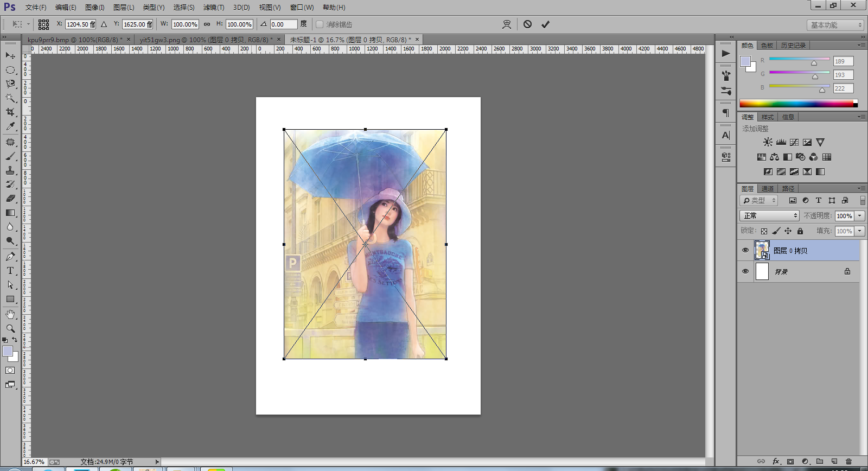Swap foreground and background colors

pos(15,340)
